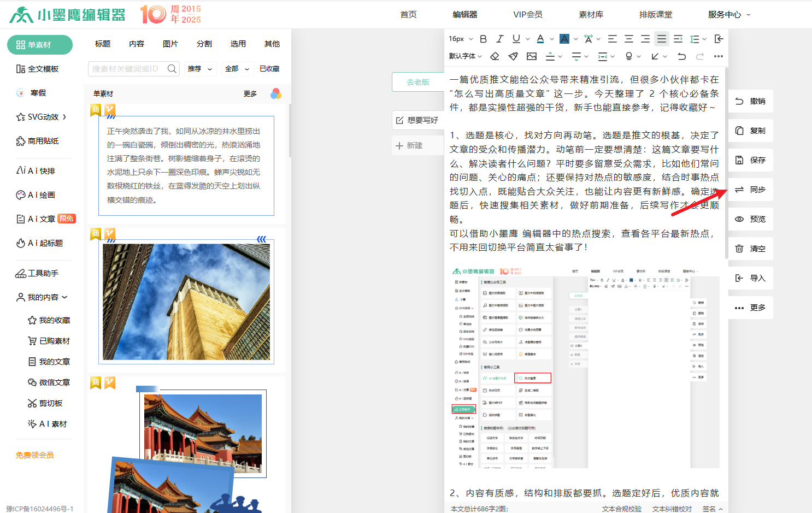
Task: Click the 同步 sync button
Action: point(751,190)
